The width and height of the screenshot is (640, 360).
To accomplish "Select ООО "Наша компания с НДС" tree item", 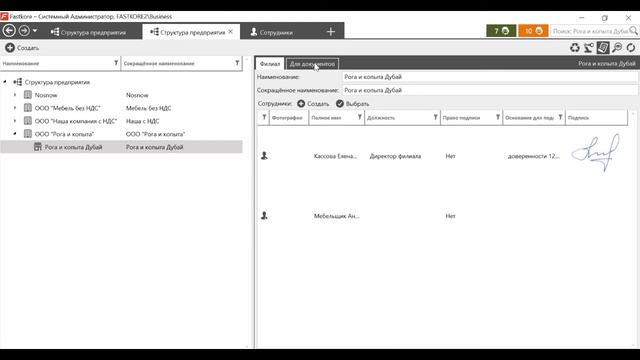I will [76, 121].
